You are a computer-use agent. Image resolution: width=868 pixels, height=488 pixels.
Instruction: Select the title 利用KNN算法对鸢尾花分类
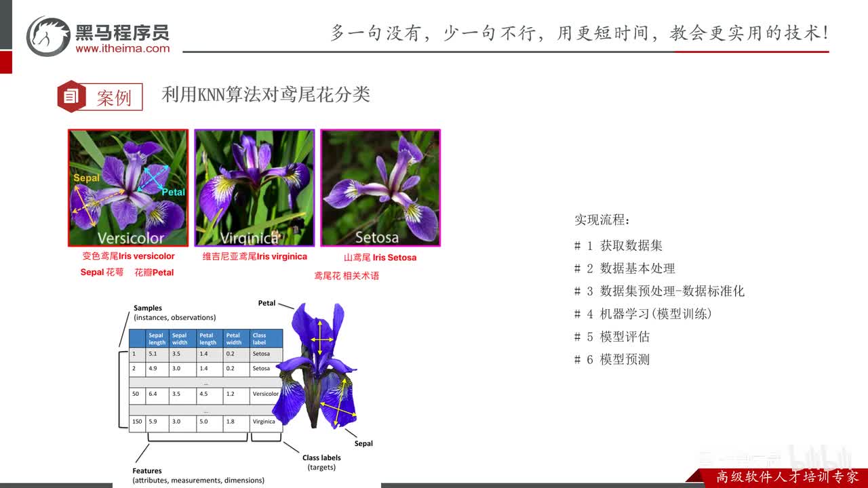click(x=266, y=94)
